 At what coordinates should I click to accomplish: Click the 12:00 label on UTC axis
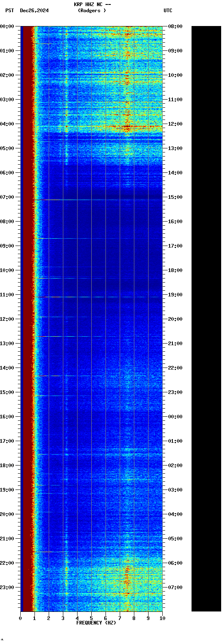coord(175,124)
